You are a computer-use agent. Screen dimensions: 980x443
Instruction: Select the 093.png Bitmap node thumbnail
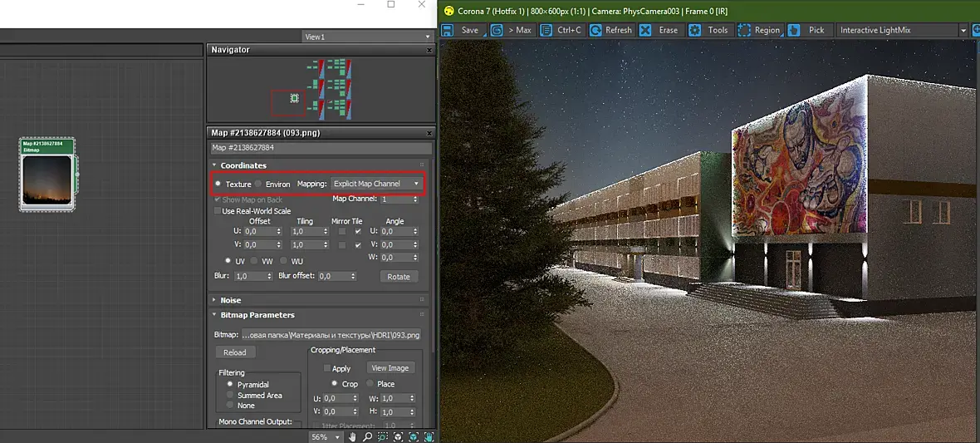click(x=47, y=180)
